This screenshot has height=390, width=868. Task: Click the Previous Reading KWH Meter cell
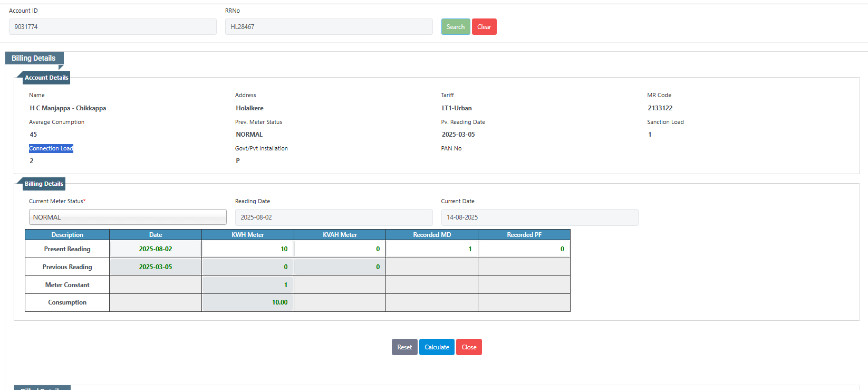pyautogui.click(x=248, y=267)
